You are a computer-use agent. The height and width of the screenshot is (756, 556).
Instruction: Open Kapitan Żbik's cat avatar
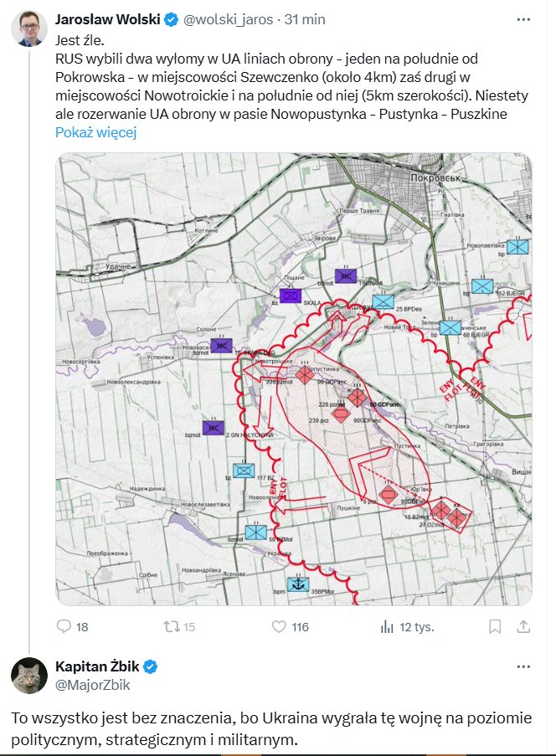(x=29, y=676)
